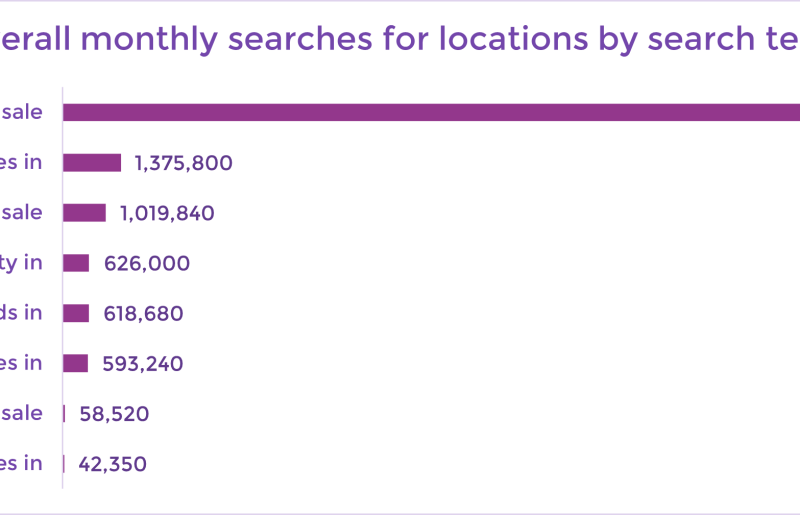This screenshot has width=800, height=515.
Task: Select the thin bar beside 58,520
Action: 64,413
